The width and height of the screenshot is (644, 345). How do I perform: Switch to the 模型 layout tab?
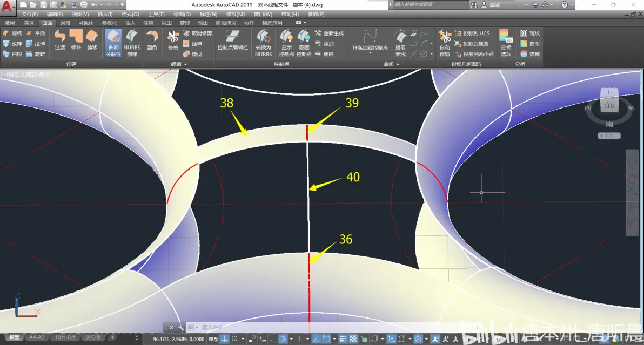[x=15, y=337]
